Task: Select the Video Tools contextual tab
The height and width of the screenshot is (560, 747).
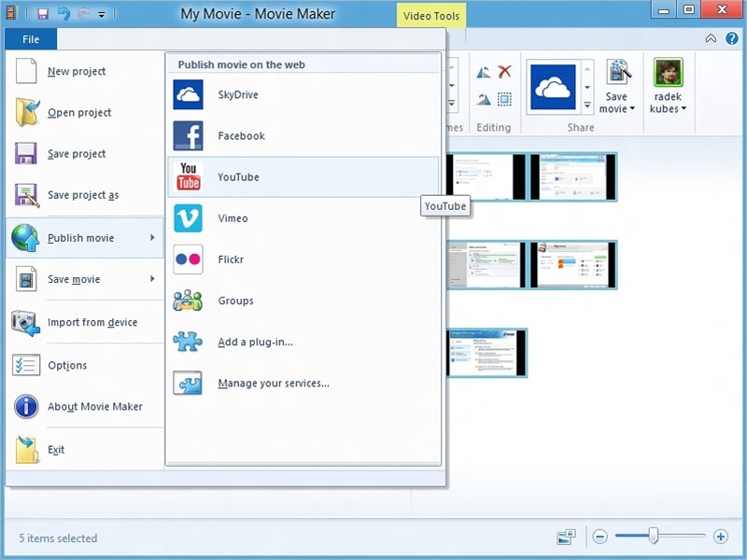Action: [429, 15]
